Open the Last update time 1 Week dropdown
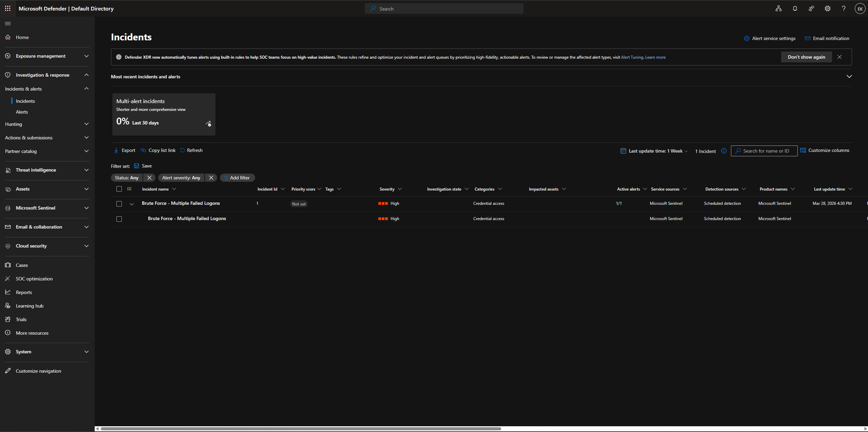 (654, 151)
